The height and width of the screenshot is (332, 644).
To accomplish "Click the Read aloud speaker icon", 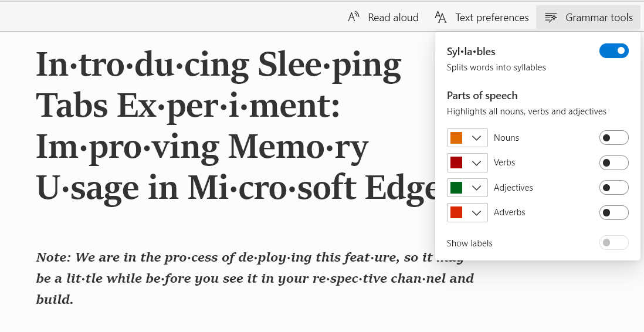I will pos(354,17).
